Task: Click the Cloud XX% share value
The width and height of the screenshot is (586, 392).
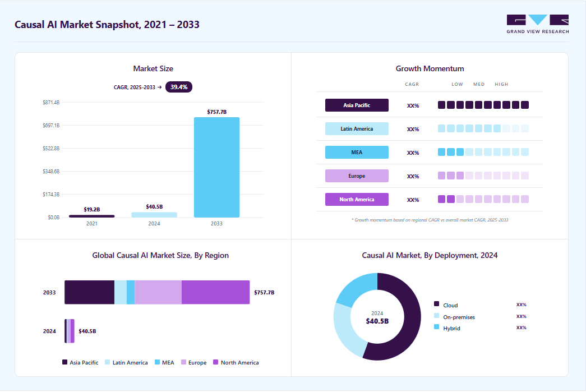Action: tap(522, 305)
